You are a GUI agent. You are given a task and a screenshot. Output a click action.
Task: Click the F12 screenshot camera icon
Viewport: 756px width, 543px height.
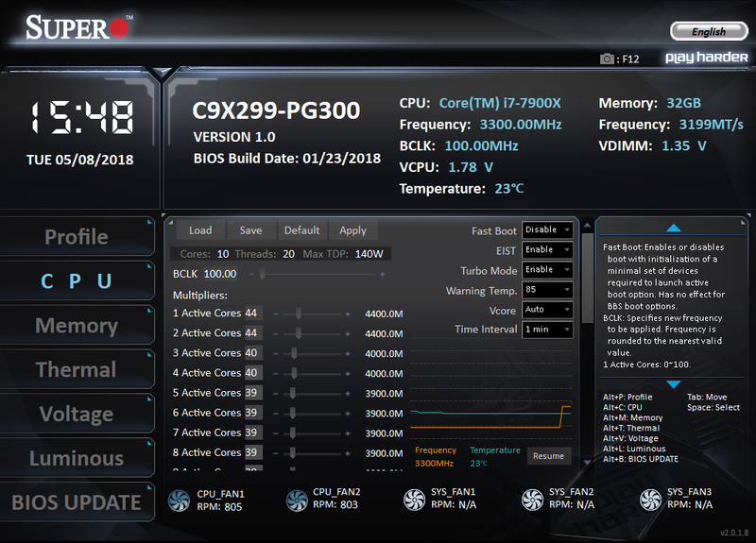607,59
